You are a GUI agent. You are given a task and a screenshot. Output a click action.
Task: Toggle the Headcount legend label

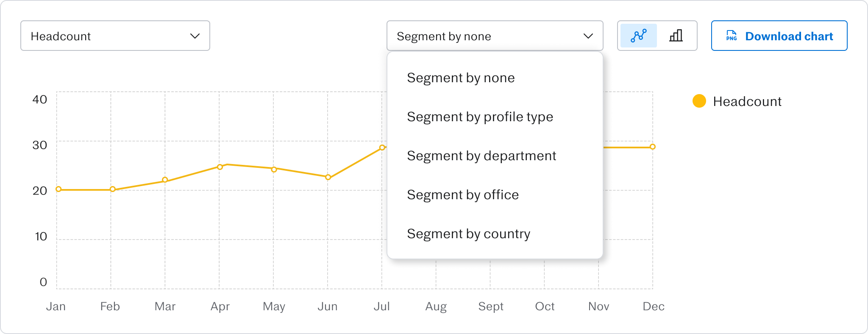click(x=747, y=102)
